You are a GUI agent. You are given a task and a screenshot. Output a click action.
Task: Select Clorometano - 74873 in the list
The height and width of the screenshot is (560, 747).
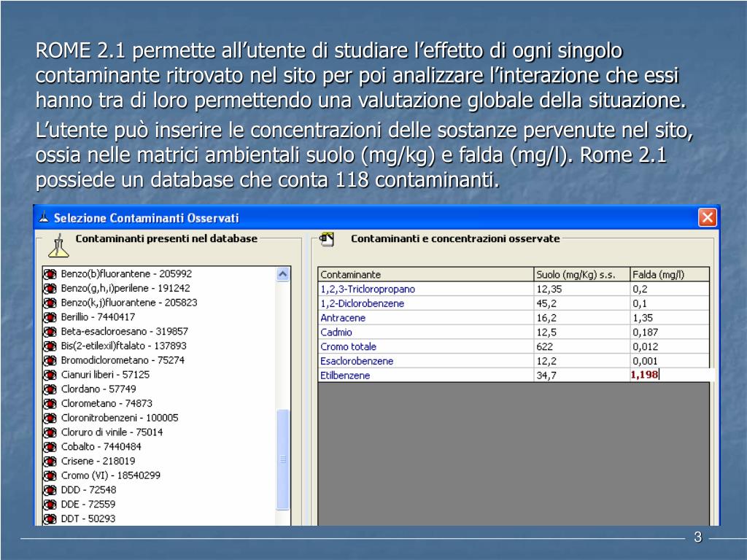(107, 403)
